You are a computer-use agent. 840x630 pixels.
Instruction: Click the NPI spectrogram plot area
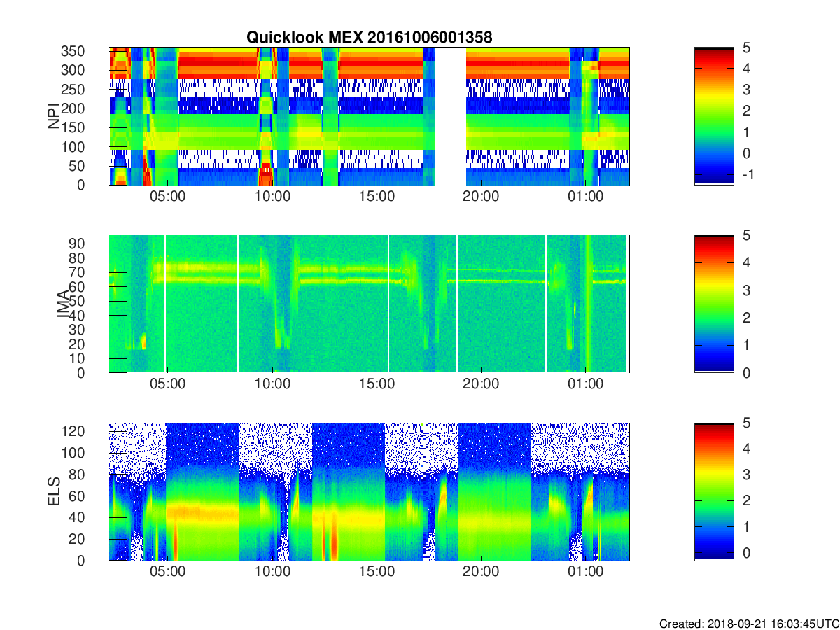370,116
